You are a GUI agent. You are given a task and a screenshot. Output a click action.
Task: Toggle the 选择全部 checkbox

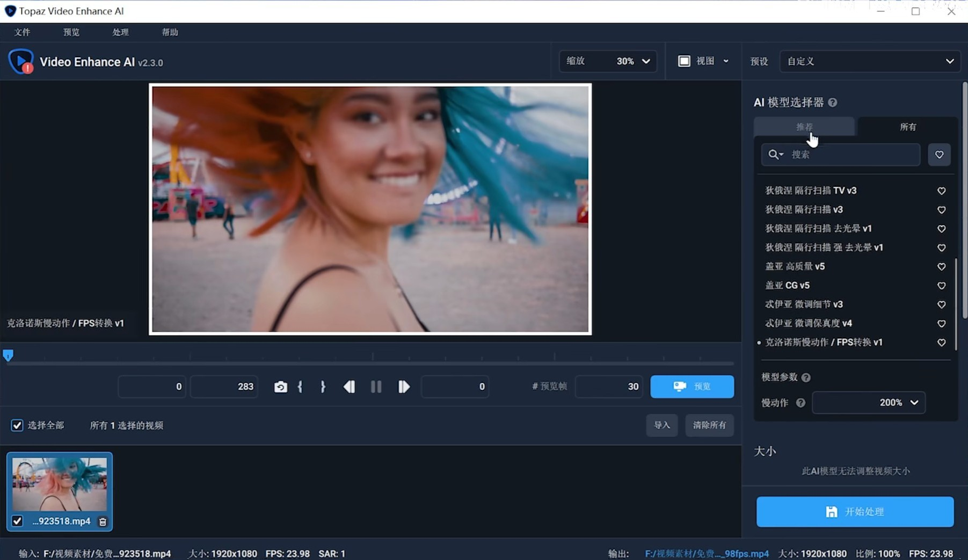17,425
